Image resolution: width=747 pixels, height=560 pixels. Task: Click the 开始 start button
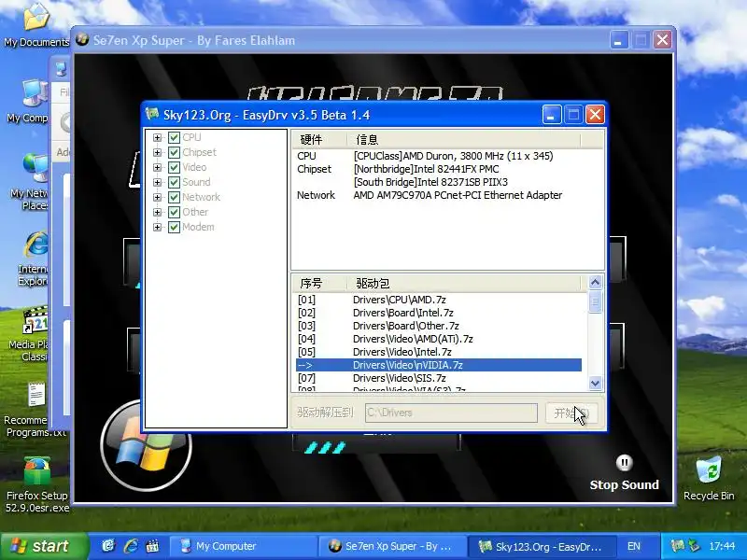(x=571, y=413)
